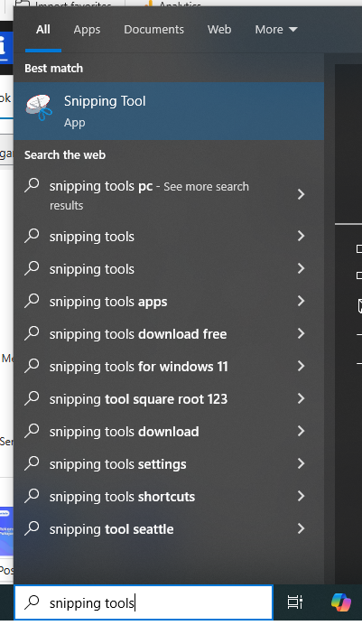Search web for 'snipping tools apps'

[x=169, y=302]
